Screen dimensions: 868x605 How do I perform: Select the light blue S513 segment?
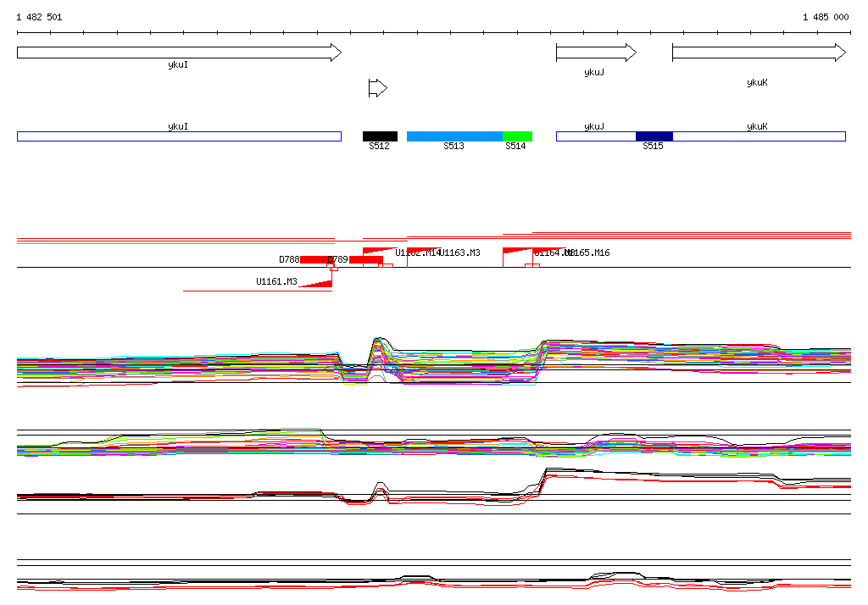454,136
